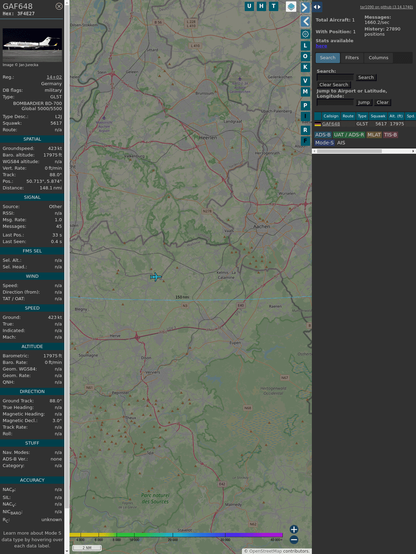Click the H button in map toolbar
The image size is (416, 554).
261,6
